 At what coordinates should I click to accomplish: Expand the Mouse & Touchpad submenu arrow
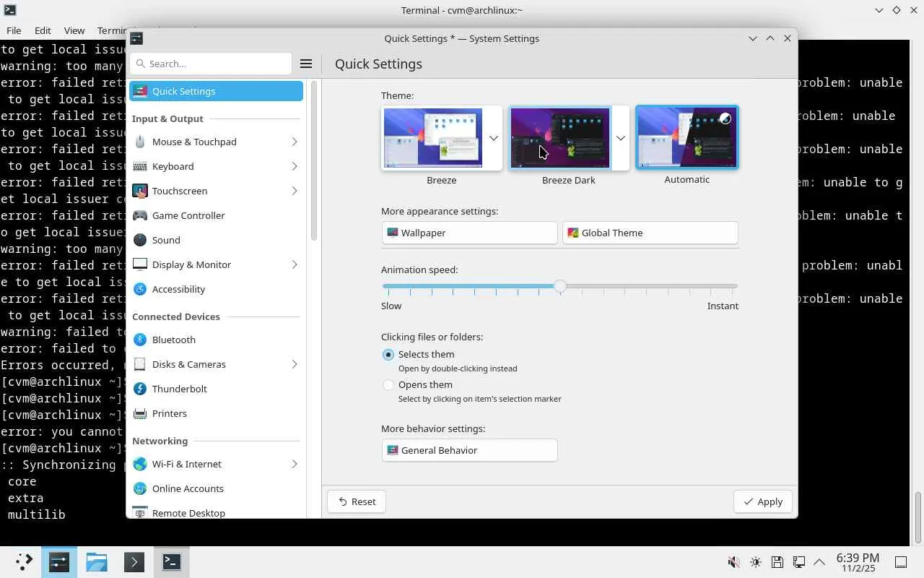[295, 142]
